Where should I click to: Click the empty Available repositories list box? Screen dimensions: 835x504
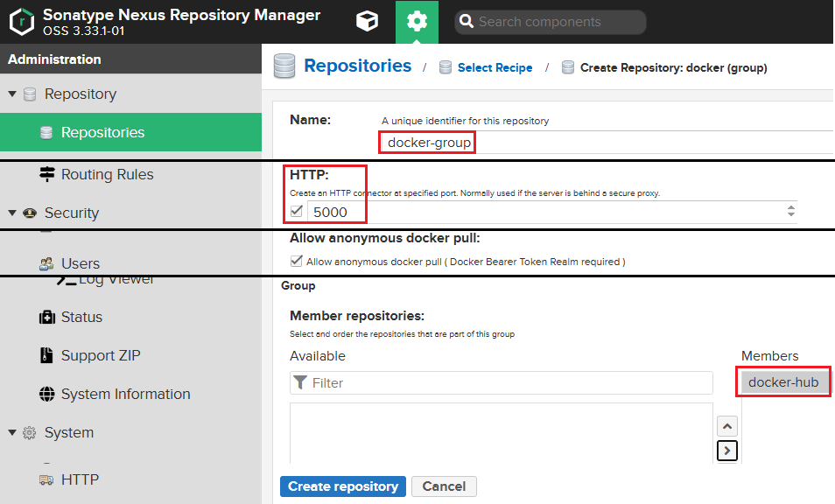click(x=502, y=432)
